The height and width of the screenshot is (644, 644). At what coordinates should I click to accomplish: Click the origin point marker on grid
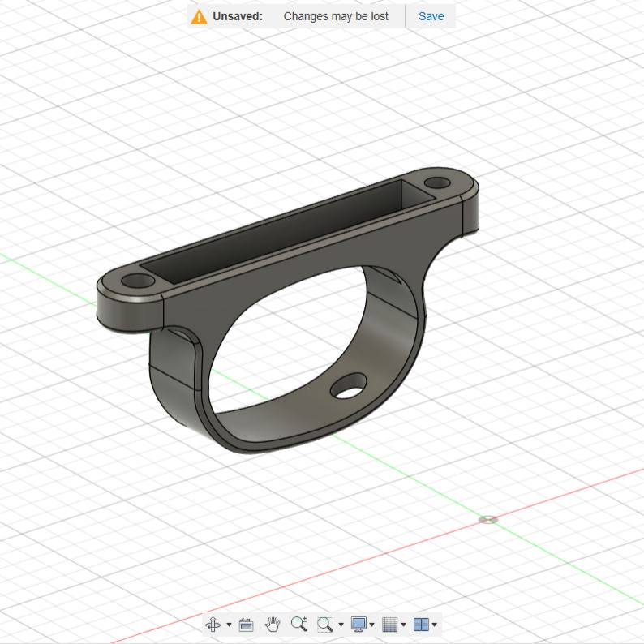pos(488,520)
